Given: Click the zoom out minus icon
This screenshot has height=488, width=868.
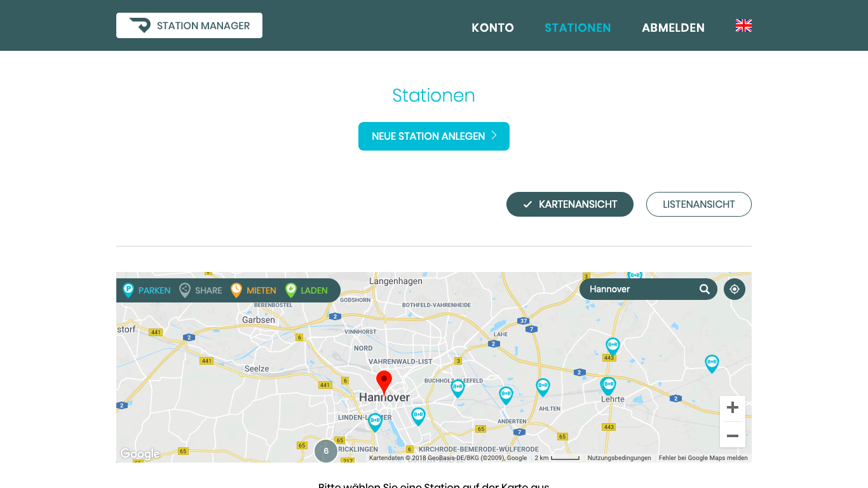Looking at the screenshot, I should 733,436.
